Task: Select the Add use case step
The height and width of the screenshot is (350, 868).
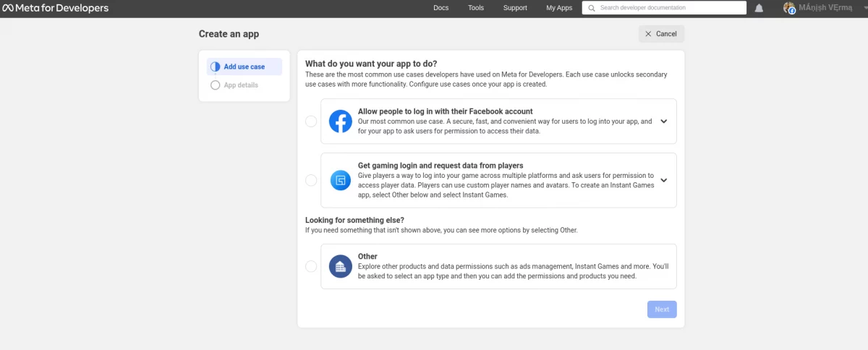Action: 244,67
